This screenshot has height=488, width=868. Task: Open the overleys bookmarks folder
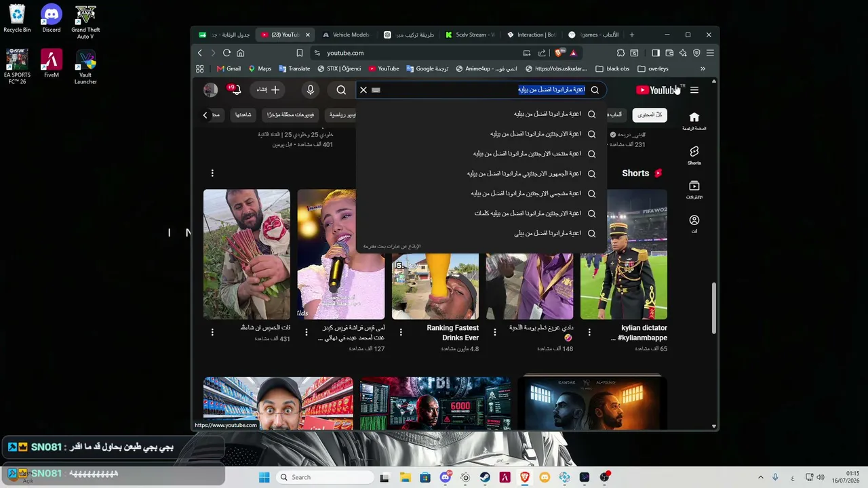(653, 68)
